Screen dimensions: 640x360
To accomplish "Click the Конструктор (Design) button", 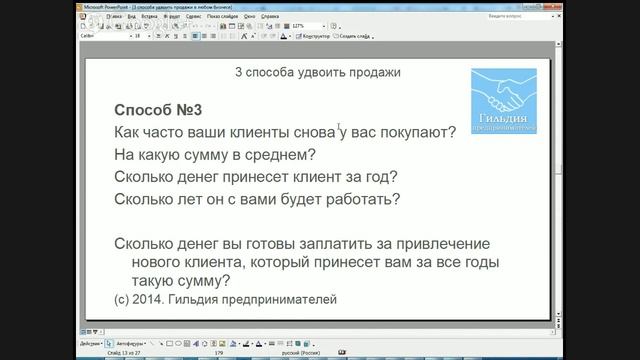I will [x=313, y=36].
